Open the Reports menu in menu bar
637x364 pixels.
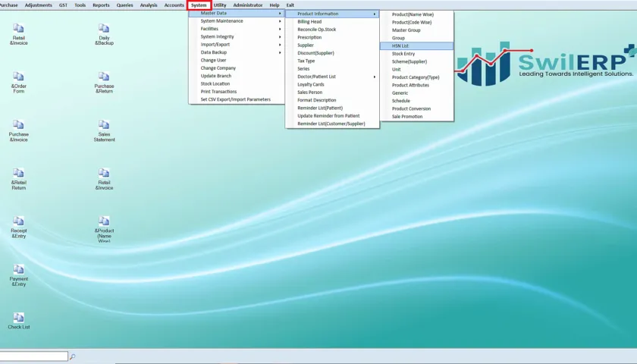click(101, 5)
